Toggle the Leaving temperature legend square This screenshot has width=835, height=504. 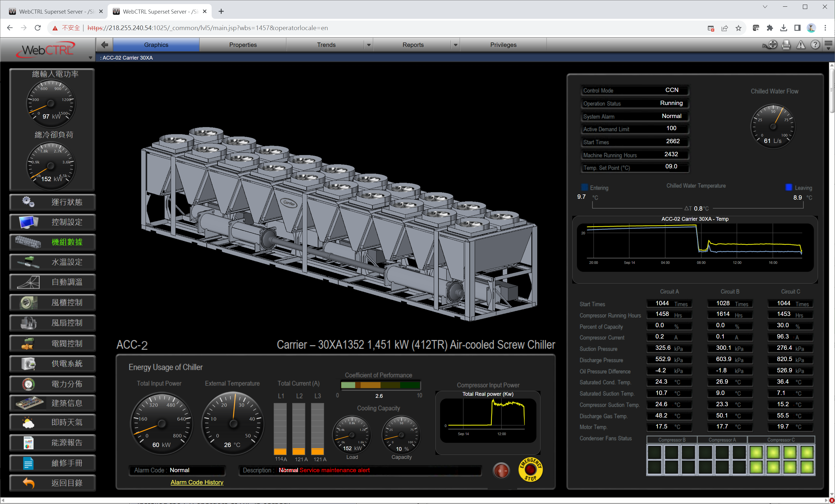click(789, 187)
